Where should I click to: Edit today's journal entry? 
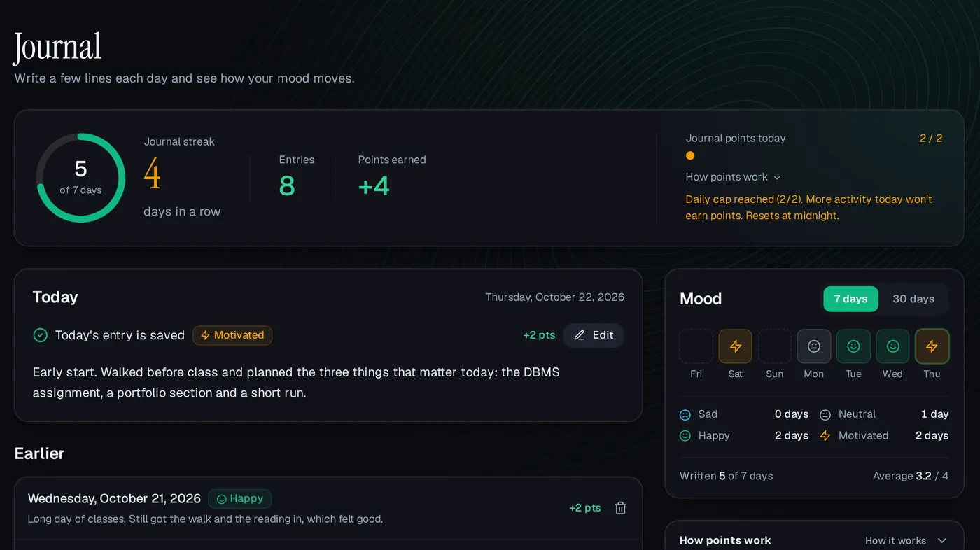(594, 335)
